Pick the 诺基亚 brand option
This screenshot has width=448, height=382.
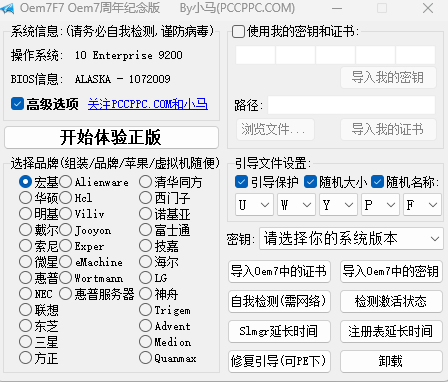pos(145,214)
